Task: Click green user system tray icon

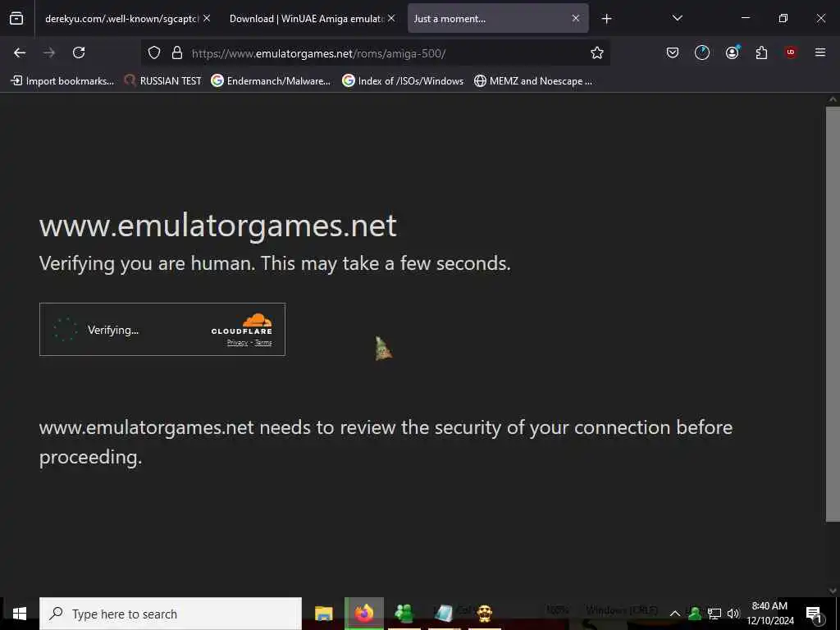Action: click(x=695, y=614)
